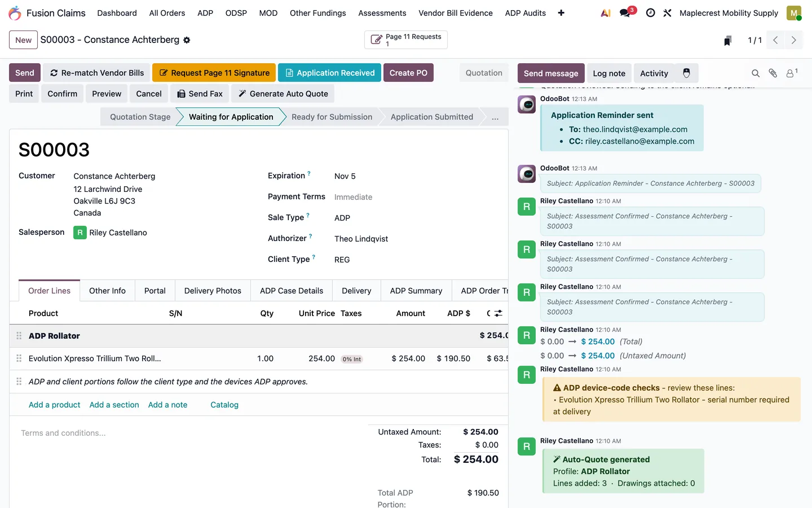Select the Ready for Submission stage
Viewport: 812px width, 508px height.
click(332, 117)
